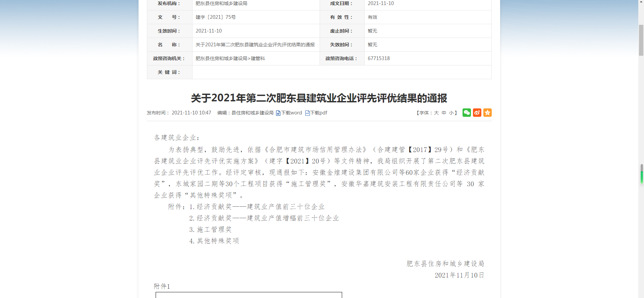The width and height of the screenshot is (644, 298).
Task: Click the signature 肥东县住房和城乡建设局 at bottom right
Action: 445,264
